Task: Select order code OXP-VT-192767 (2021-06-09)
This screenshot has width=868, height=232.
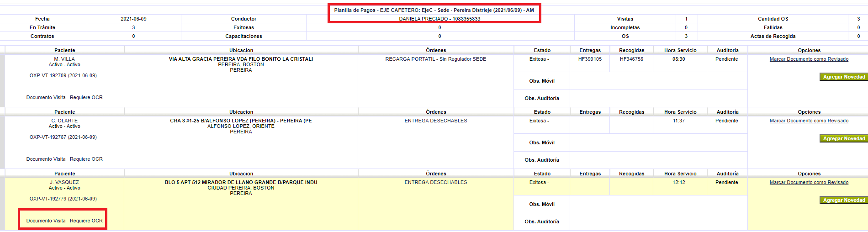Action: click(63, 137)
